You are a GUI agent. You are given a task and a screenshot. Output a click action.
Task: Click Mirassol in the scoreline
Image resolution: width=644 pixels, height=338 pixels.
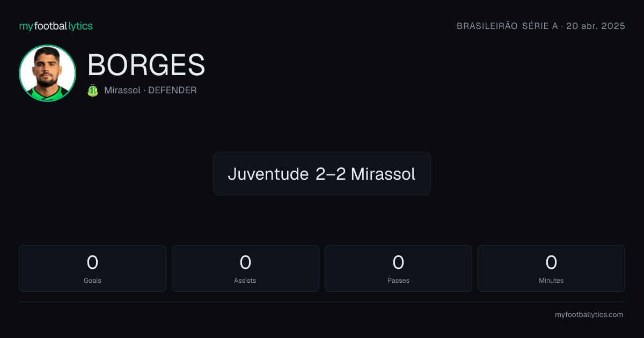[x=383, y=174]
